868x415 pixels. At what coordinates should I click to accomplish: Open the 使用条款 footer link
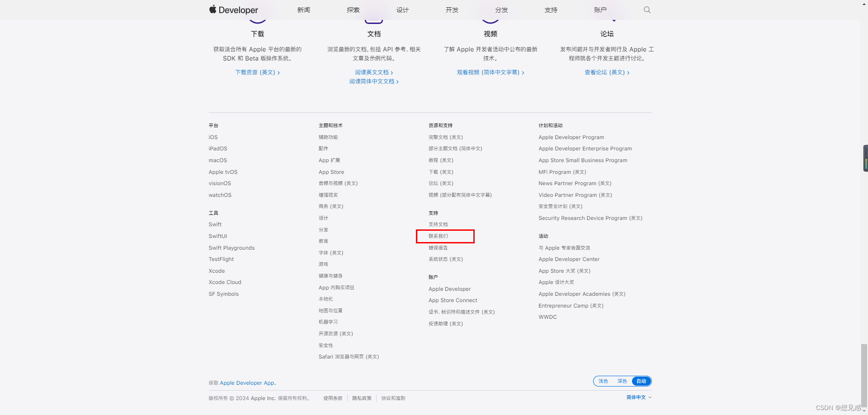[333, 398]
